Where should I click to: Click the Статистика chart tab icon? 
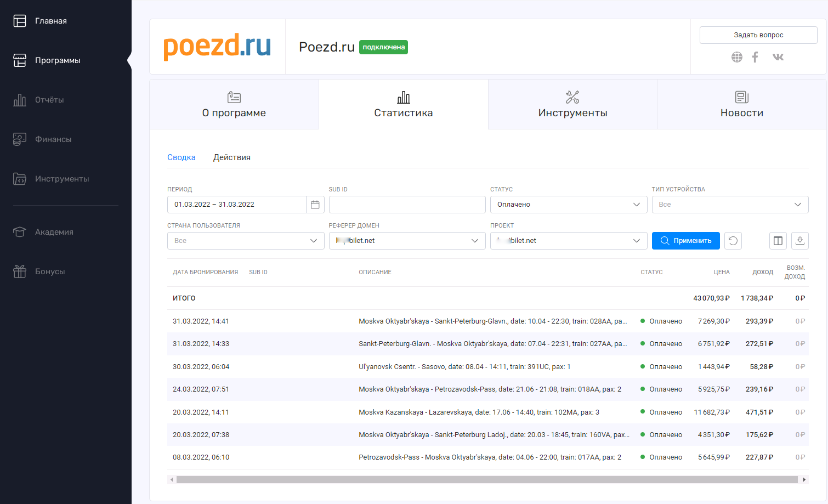[404, 97]
